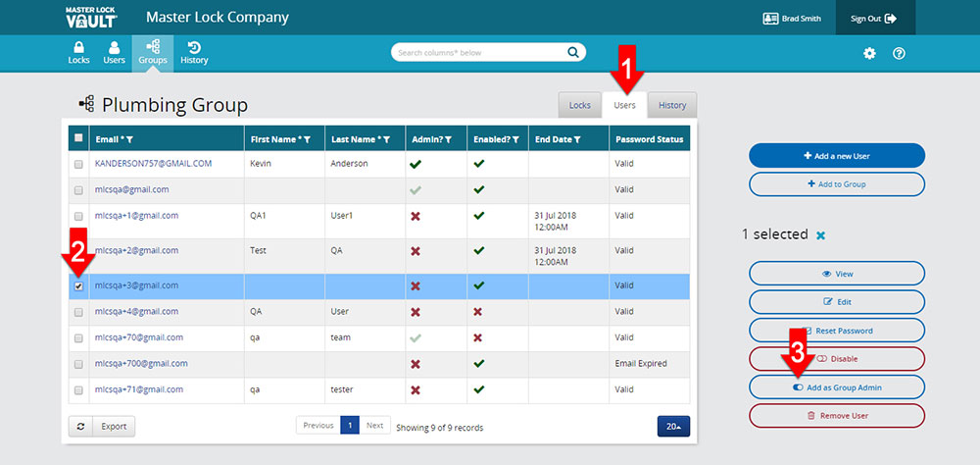Click the Sign Out button
The width and height of the screenshot is (980, 465).
point(875,19)
